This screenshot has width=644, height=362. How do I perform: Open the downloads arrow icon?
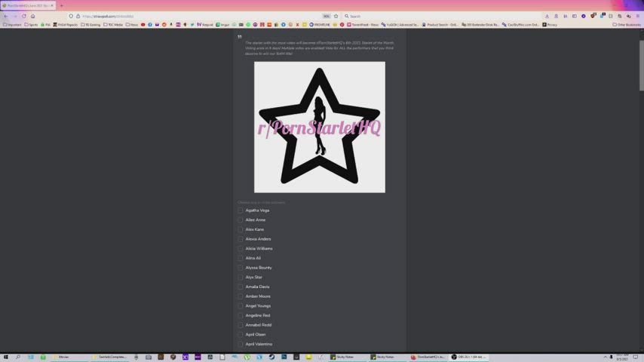point(547,16)
